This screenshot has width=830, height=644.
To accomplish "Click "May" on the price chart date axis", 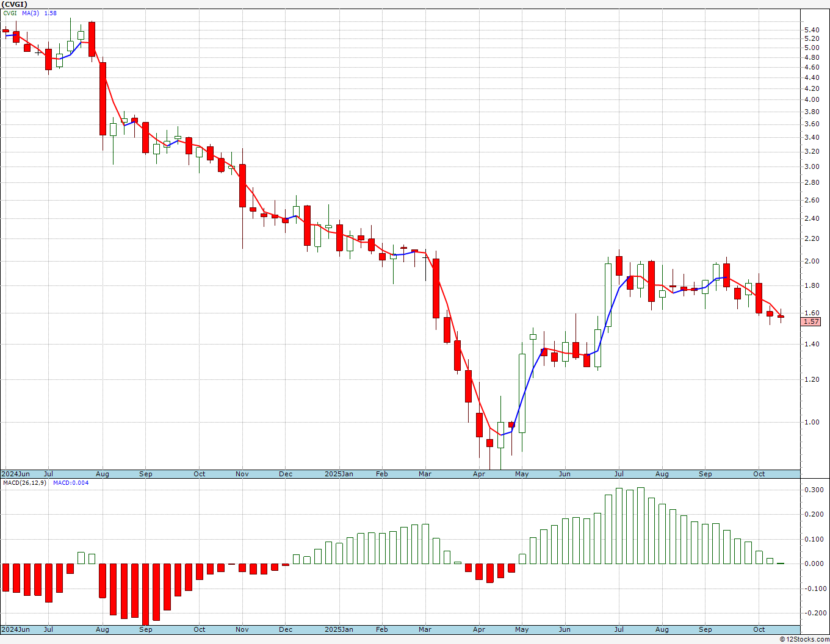I will [x=522, y=474].
